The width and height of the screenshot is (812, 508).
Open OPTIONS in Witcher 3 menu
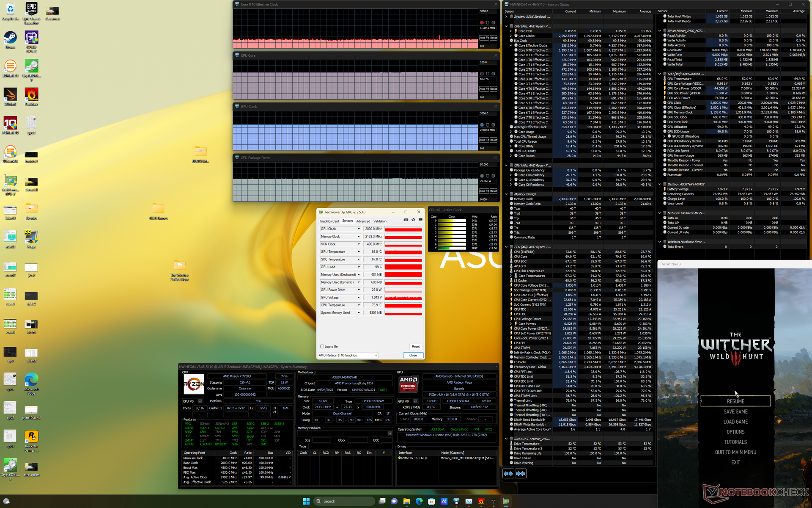tap(735, 432)
